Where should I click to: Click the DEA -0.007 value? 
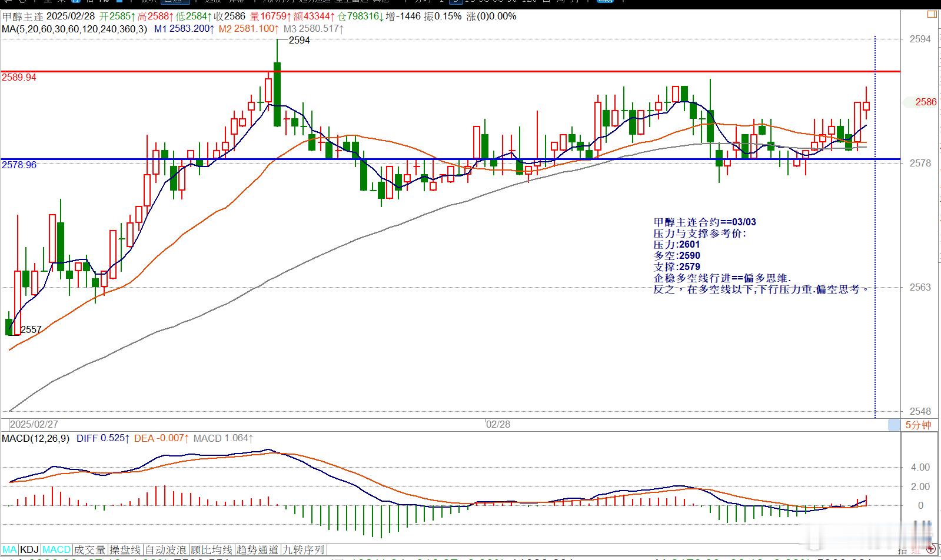click(162, 438)
